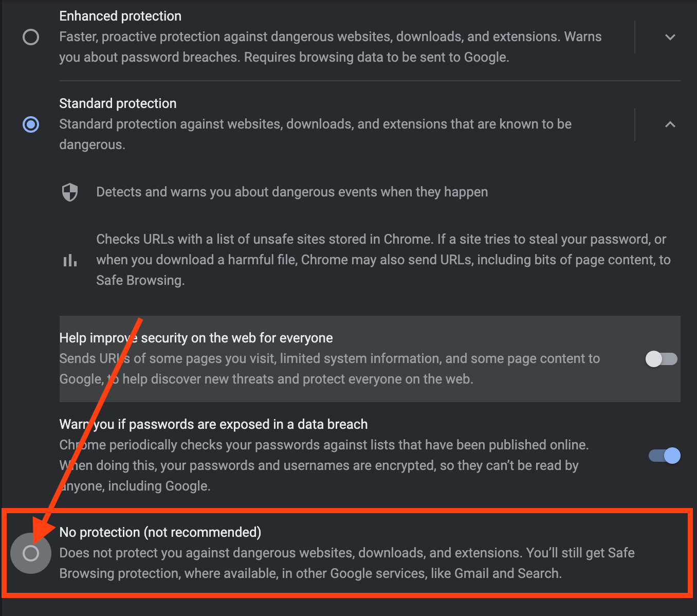Choose the No protection radio button
Image resolution: width=697 pixels, height=616 pixels.
click(31, 553)
